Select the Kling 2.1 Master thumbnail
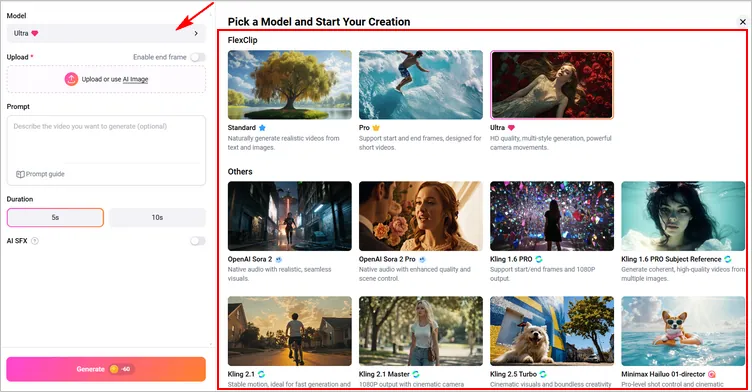Viewport: 752px width, 392px height. (x=421, y=331)
